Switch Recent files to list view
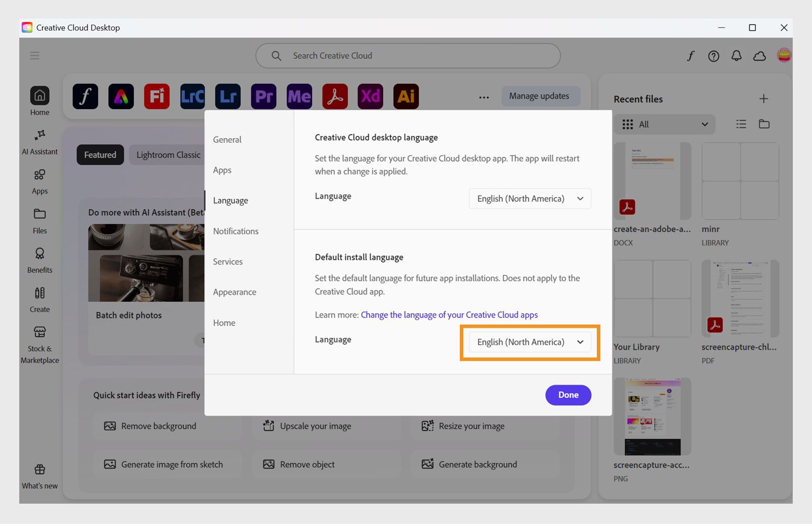This screenshot has height=524, width=812. [x=741, y=124]
